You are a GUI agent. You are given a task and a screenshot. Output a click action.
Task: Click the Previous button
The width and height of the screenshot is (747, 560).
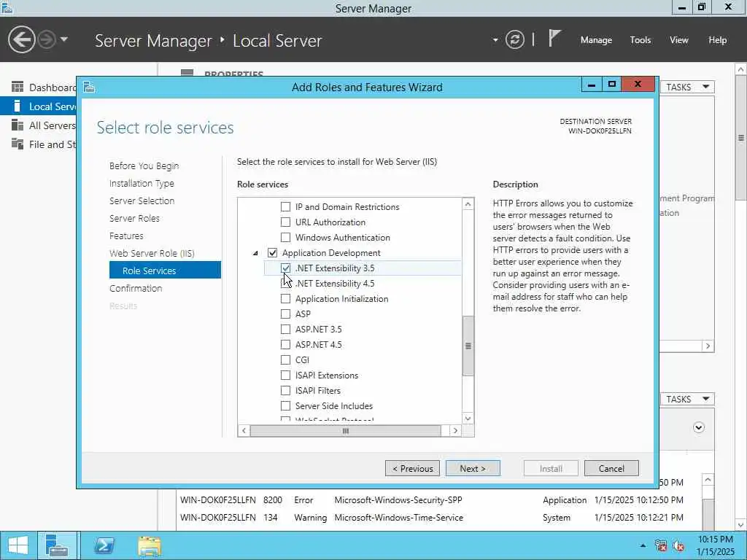pyautogui.click(x=413, y=468)
